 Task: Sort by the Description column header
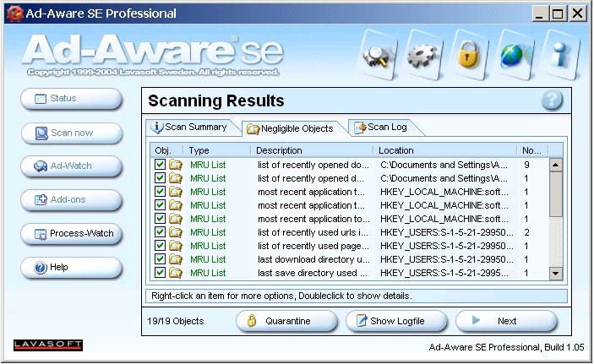click(312, 150)
